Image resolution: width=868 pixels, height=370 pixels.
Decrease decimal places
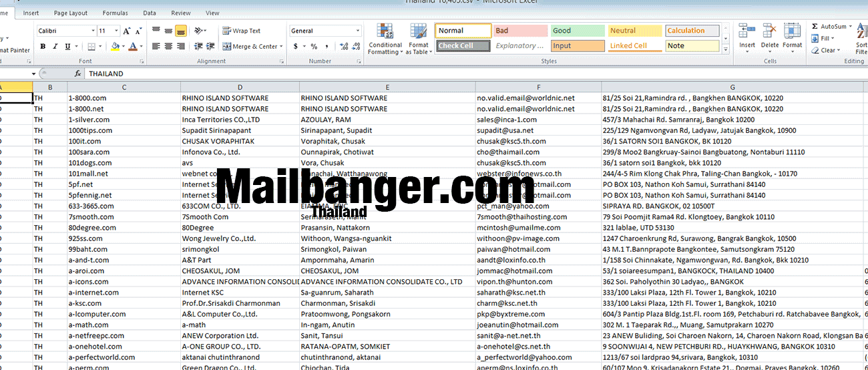(x=357, y=47)
